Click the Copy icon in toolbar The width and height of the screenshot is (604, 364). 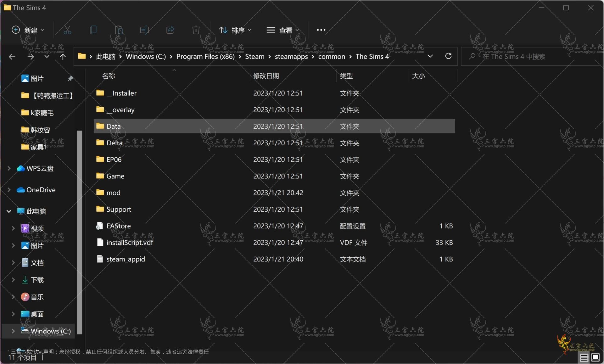[93, 30]
